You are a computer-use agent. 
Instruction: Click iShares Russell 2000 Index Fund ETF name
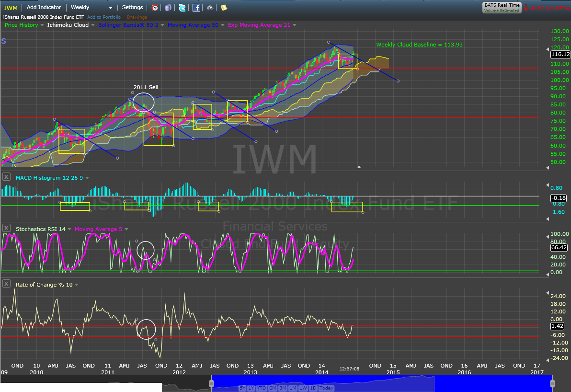click(44, 17)
